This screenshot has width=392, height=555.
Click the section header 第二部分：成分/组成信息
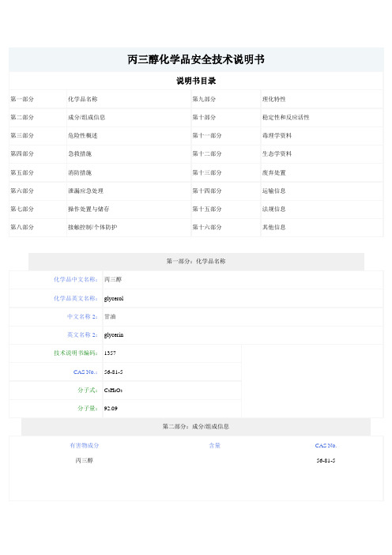pyautogui.click(x=196, y=426)
